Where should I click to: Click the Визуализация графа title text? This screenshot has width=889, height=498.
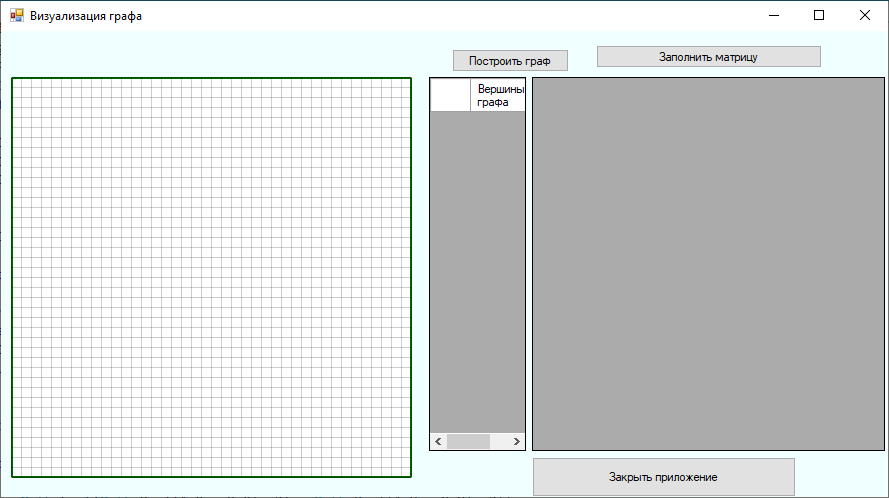(x=85, y=16)
